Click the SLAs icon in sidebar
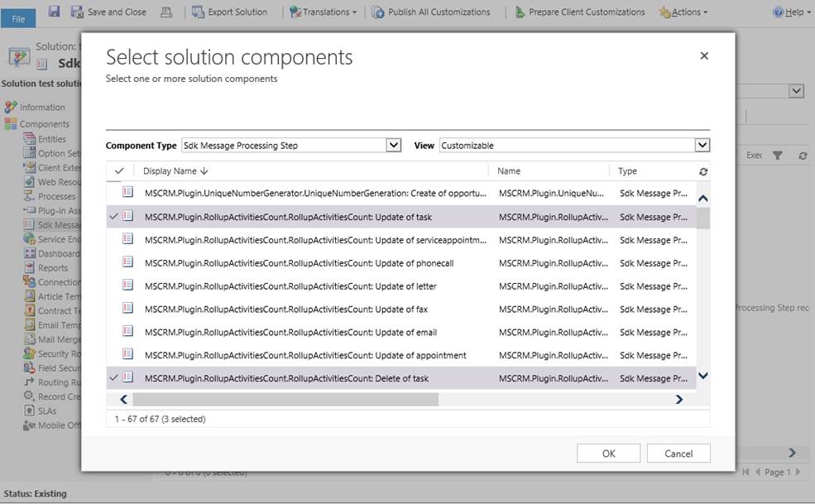 pyautogui.click(x=30, y=411)
